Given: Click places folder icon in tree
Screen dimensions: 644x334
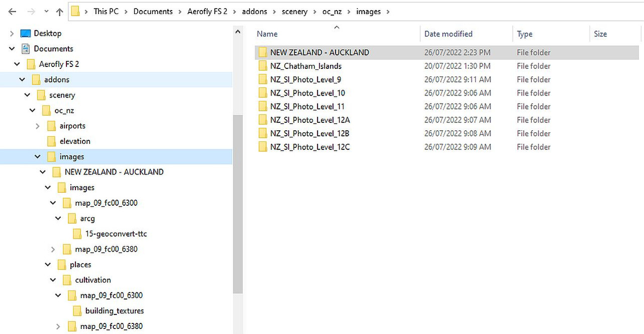Looking at the screenshot, I should pyautogui.click(x=62, y=265).
